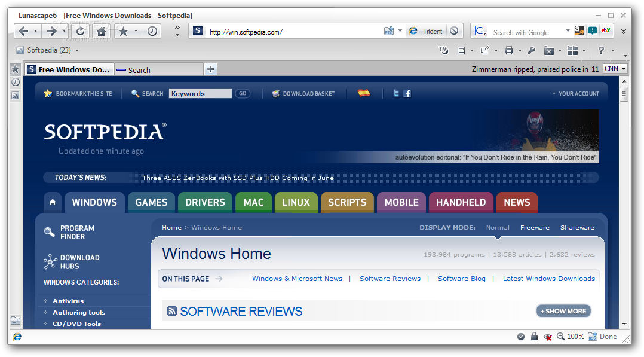Click the page view list icon in toolbar
Viewport: 644px width, 357px height.
pos(461,51)
